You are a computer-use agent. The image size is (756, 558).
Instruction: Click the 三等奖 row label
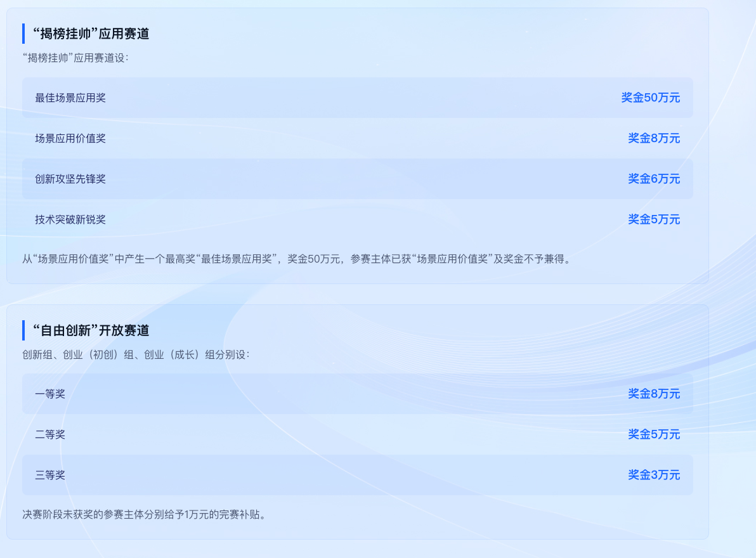[50, 475]
